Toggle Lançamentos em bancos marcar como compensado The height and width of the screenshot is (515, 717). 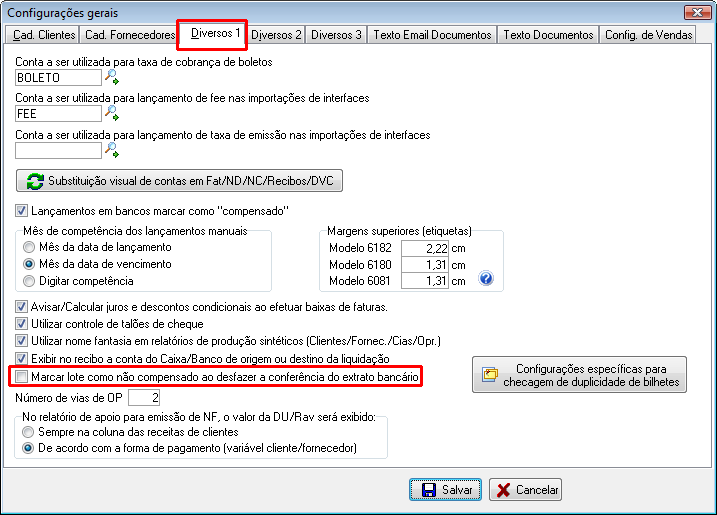click(21, 211)
